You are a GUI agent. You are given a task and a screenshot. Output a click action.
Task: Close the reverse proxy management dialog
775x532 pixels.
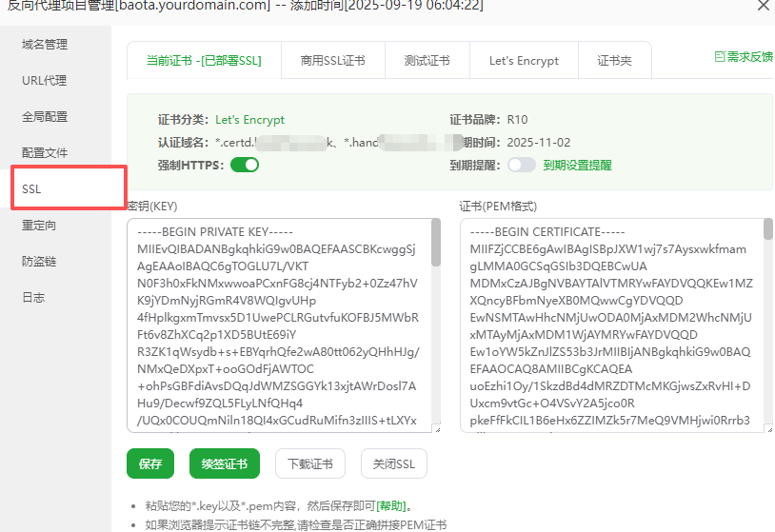coord(763,6)
